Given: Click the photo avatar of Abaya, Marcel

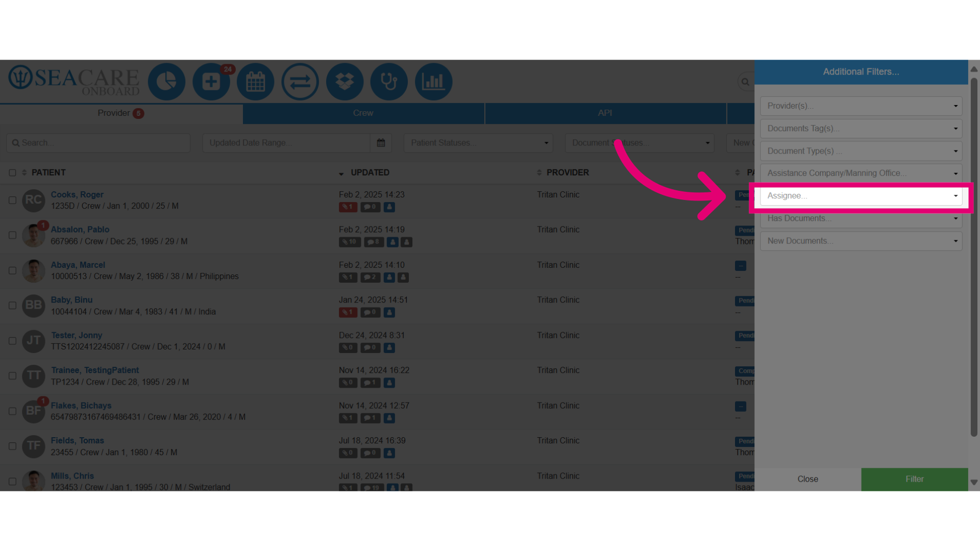Looking at the screenshot, I should click(34, 270).
